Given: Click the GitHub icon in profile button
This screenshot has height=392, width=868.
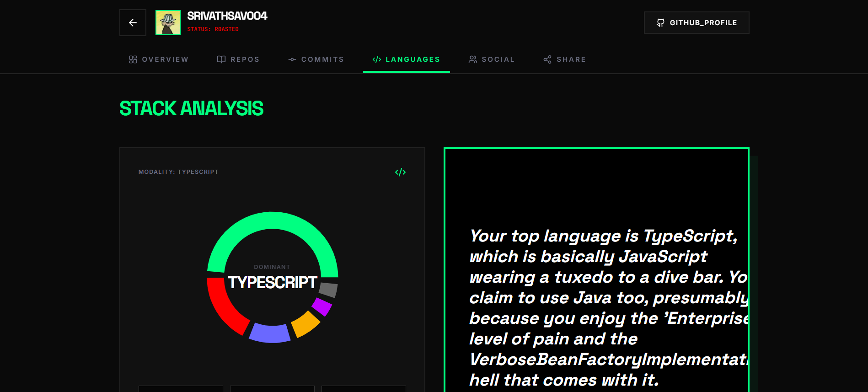Looking at the screenshot, I should coord(660,23).
